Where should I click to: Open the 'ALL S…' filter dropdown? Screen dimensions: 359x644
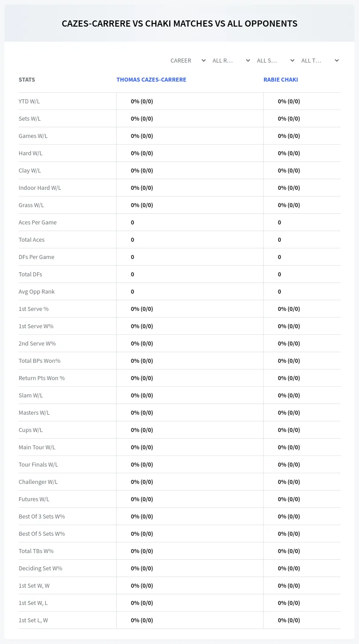(x=276, y=60)
